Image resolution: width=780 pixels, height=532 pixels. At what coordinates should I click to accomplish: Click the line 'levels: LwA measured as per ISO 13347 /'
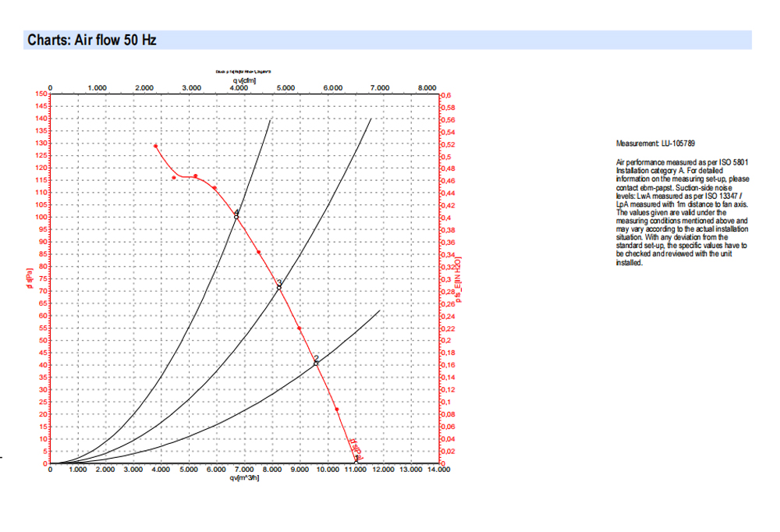pyautogui.click(x=679, y=196)
